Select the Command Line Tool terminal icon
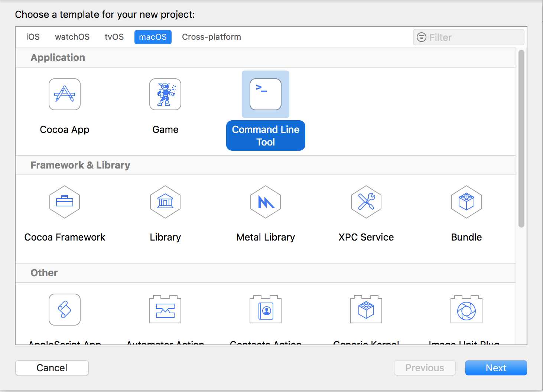 tap(266, 94)
